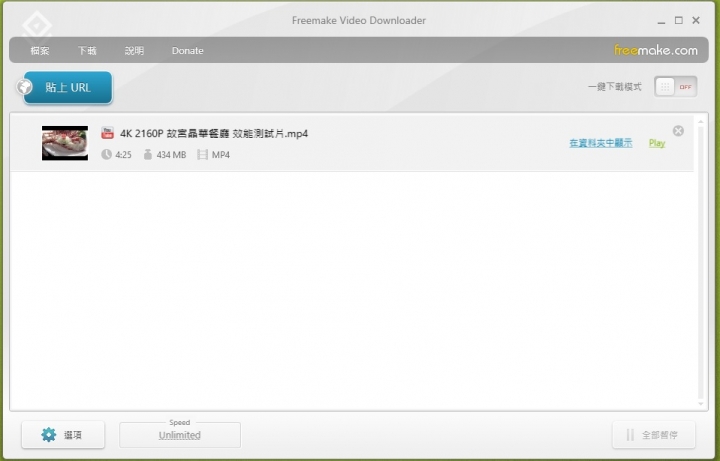Click the YouTube source icon
This screenshot has height=461, width=720.
(x=107, y=133)
